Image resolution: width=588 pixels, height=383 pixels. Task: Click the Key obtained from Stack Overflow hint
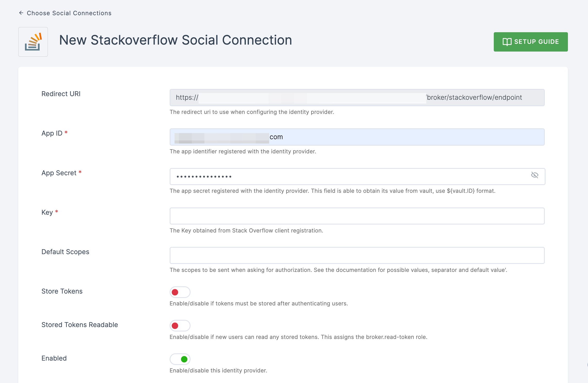pos(246,230)
